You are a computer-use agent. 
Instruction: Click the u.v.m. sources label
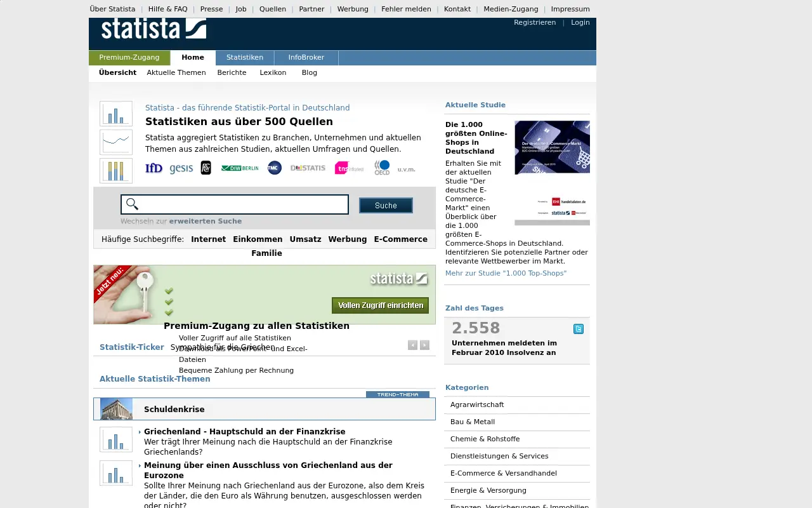pos(407,170)
